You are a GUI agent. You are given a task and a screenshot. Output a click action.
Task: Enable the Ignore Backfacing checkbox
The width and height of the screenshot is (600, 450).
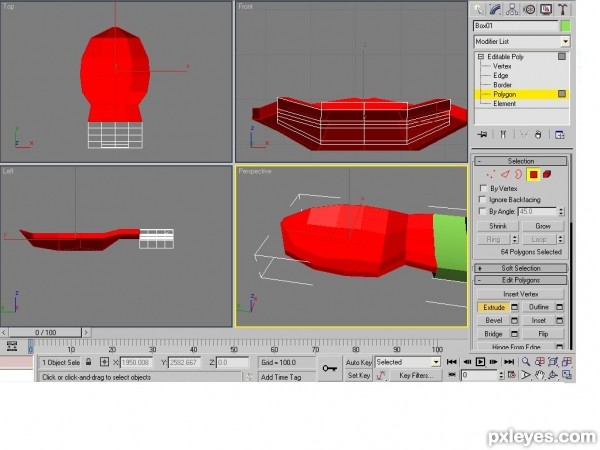click(x=483, y=199)
